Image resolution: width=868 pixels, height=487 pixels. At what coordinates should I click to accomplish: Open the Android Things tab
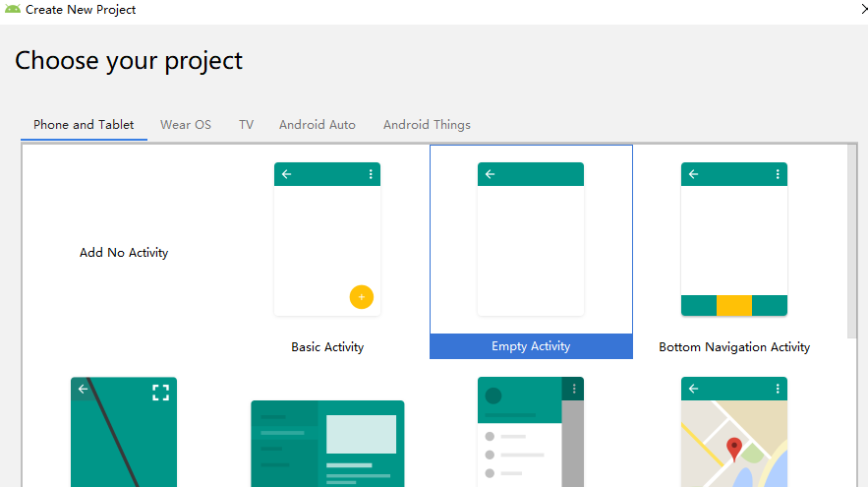[x=427, y=125]
